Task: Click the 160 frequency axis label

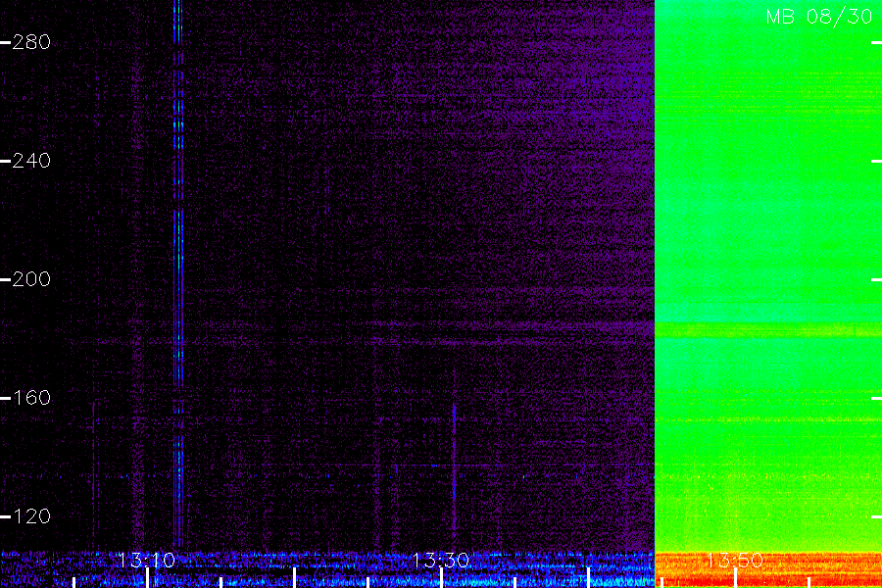Action: pos(31,399)
